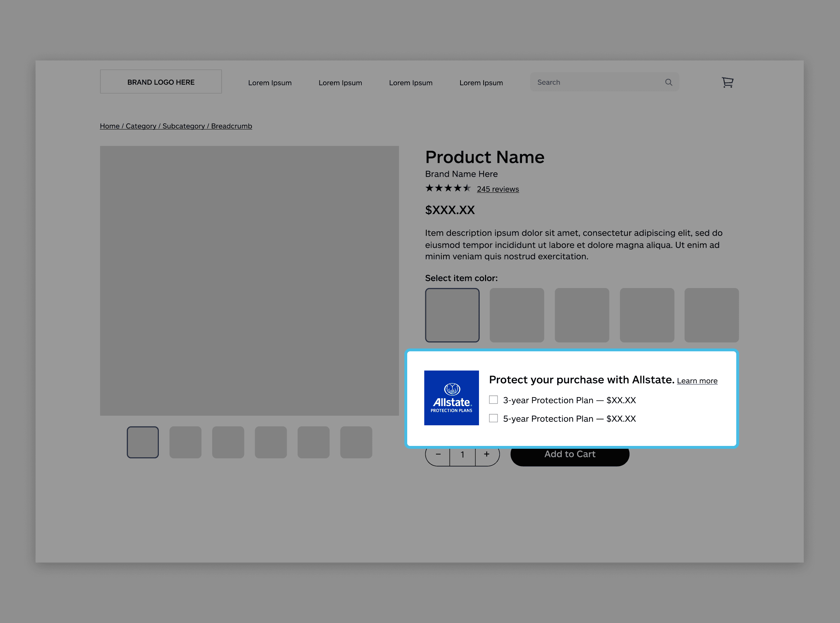Image resolution: width=840 pixels, height=623 pixels.
Task: Select the first item color swatch
Action: tap(452, 315)
